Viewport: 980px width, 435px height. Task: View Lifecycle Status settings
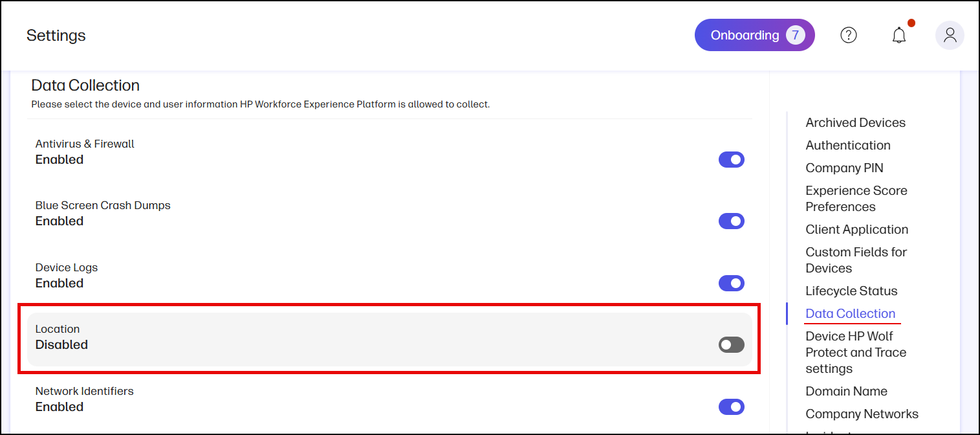coord(851,291)
